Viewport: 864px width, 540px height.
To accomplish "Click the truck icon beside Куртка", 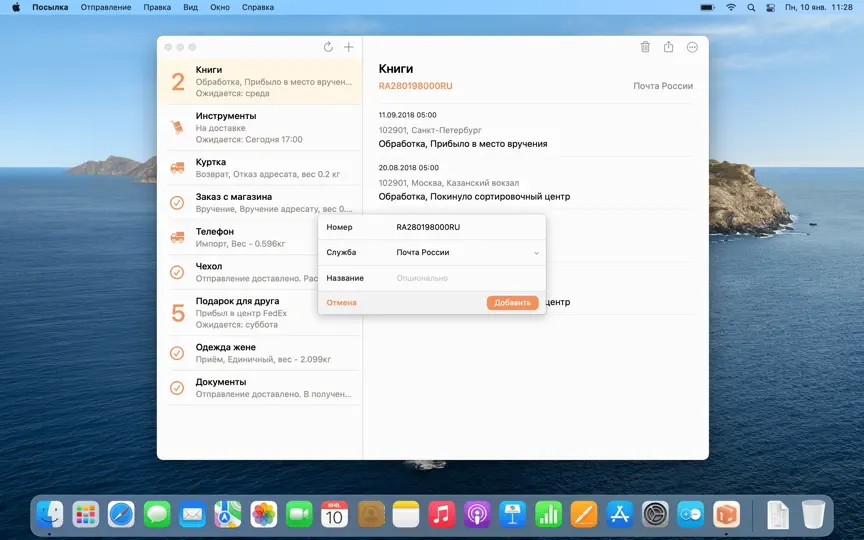I will [x=177, y=168].
